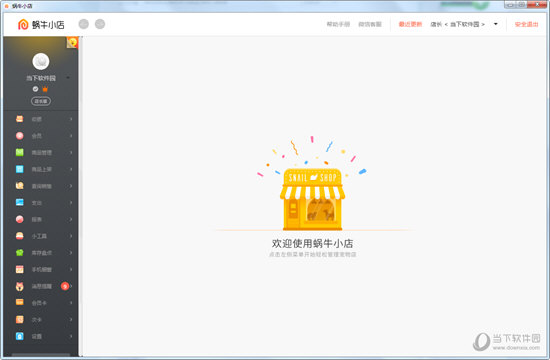This screenshot has width=550, height=360.
Task: Open dropdown beside sidebar shop name 当下软件园
Action: (68, 78)
